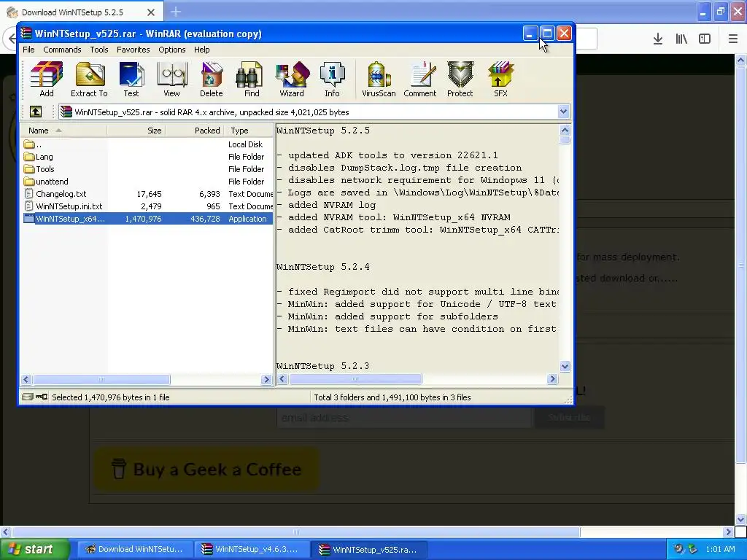Sort file list by Name column
The image size is (747, 560).
(64, 131)
